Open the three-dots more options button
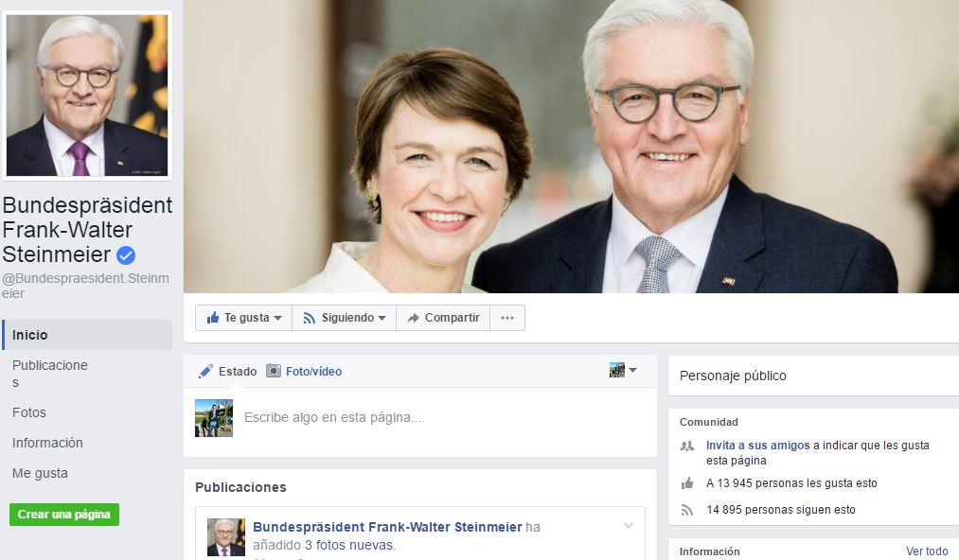Viewport: 959px width, 560px height. (507, 318)
